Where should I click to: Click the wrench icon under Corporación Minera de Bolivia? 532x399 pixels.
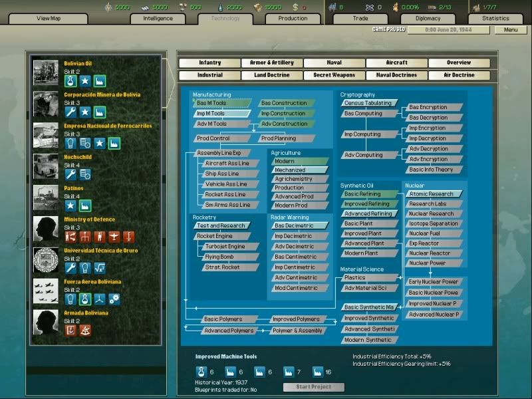click(x=70, y=112)
